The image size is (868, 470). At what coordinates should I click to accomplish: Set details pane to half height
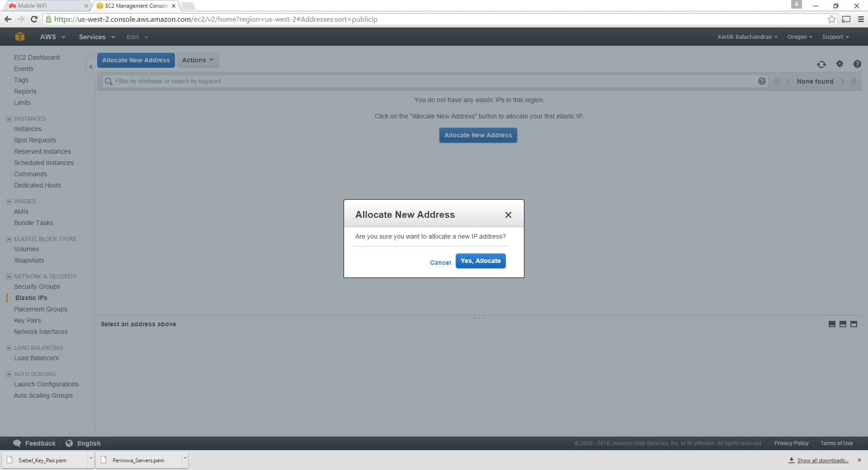click(843, 324)
